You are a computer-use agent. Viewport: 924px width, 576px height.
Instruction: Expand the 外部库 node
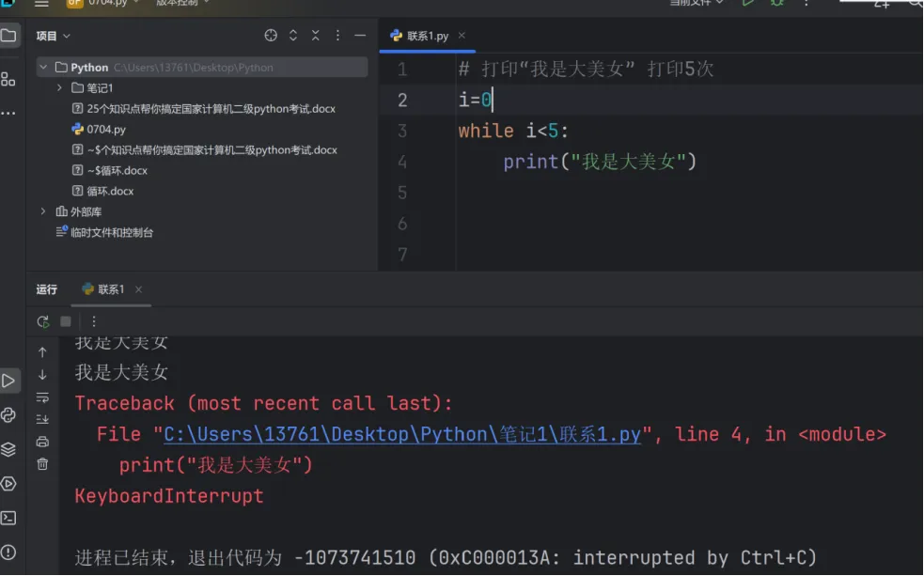(43, 210)
